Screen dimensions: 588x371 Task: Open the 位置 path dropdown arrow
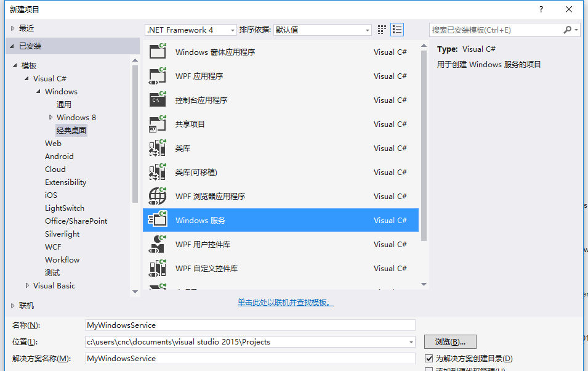tap(411, 342)
